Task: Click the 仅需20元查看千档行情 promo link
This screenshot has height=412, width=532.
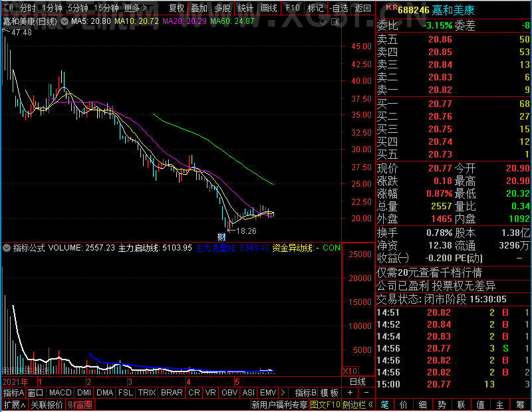Action: point(429,272)
